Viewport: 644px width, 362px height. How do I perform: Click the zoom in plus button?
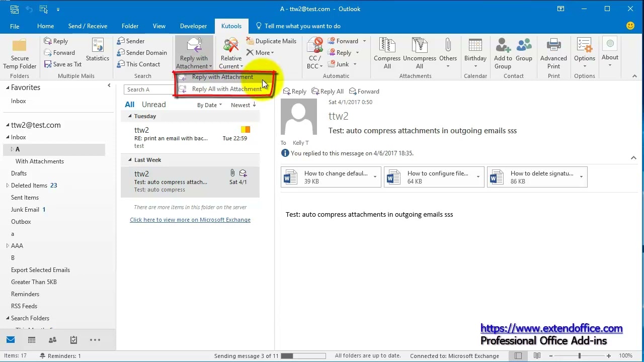pos(609,356)
